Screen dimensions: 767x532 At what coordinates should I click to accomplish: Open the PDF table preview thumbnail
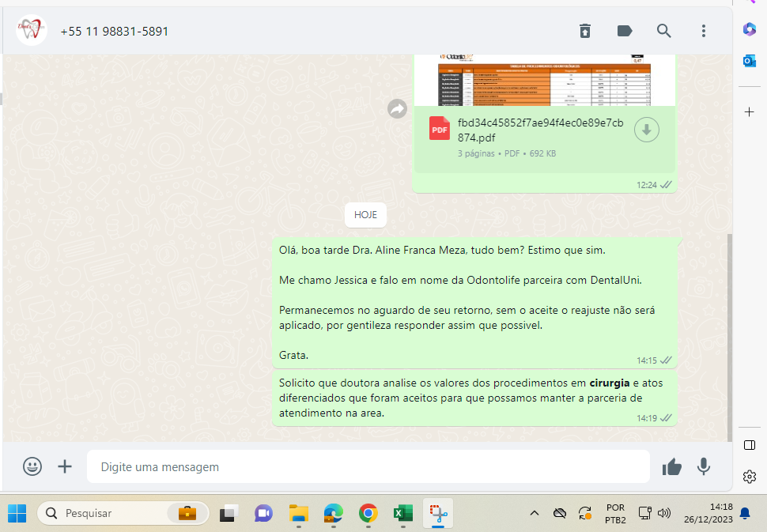coord(545,80)
